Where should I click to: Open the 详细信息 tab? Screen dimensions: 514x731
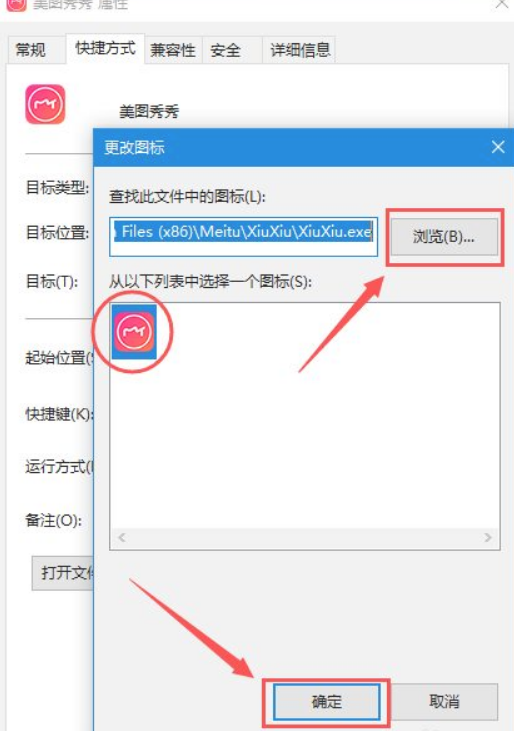(300, 50)
